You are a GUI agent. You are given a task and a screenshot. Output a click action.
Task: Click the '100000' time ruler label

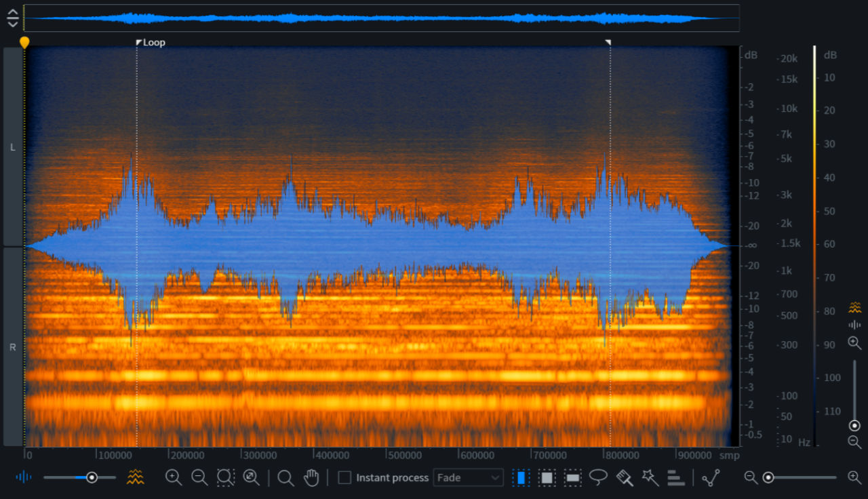click(x=115, y=455)
